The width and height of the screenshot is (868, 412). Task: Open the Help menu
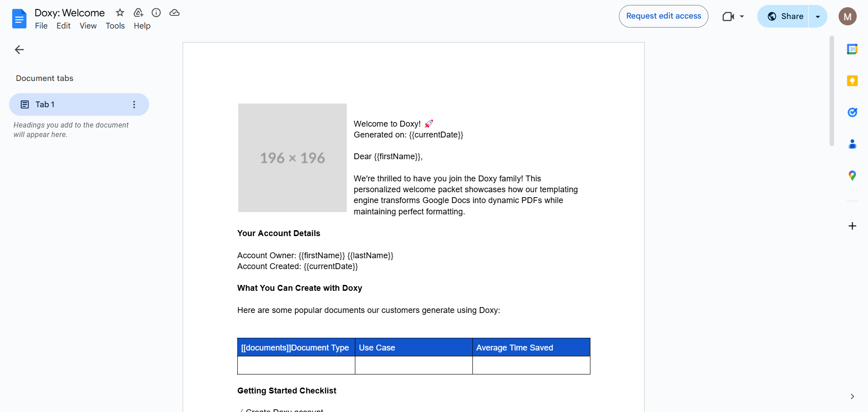point(142,26)
